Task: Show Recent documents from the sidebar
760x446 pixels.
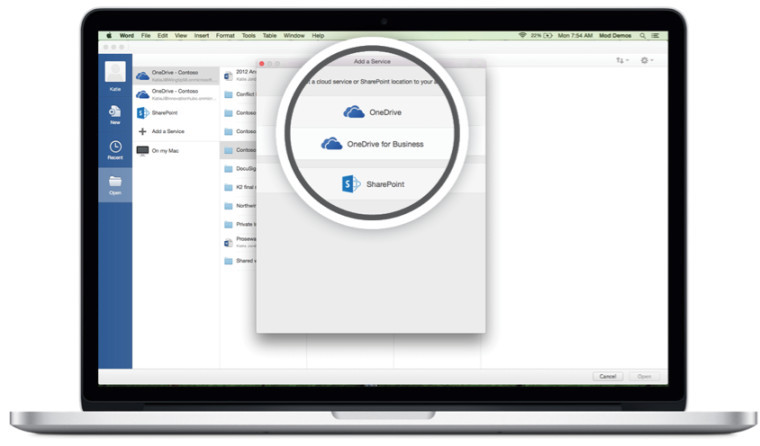Action: (x=115, y=150)
